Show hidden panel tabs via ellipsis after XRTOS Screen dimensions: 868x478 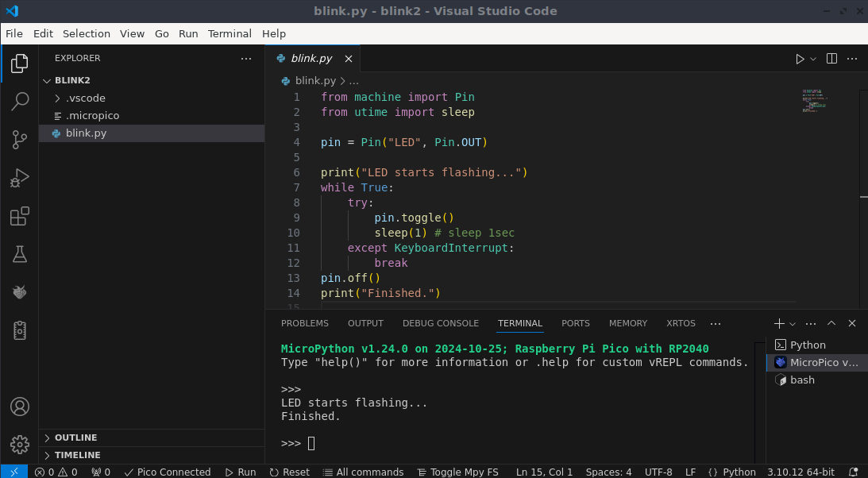point(716,324)
